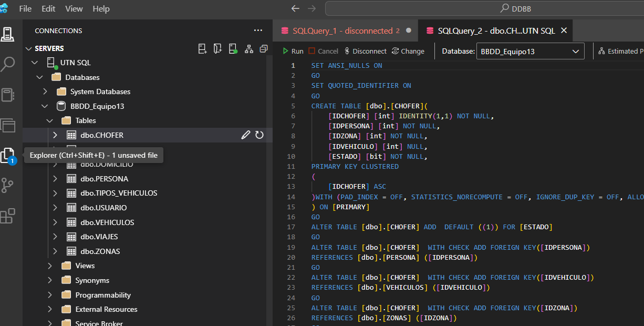Click the New Connection icon in Servers
The image size is (644, 326).
(x=202, y=48)
